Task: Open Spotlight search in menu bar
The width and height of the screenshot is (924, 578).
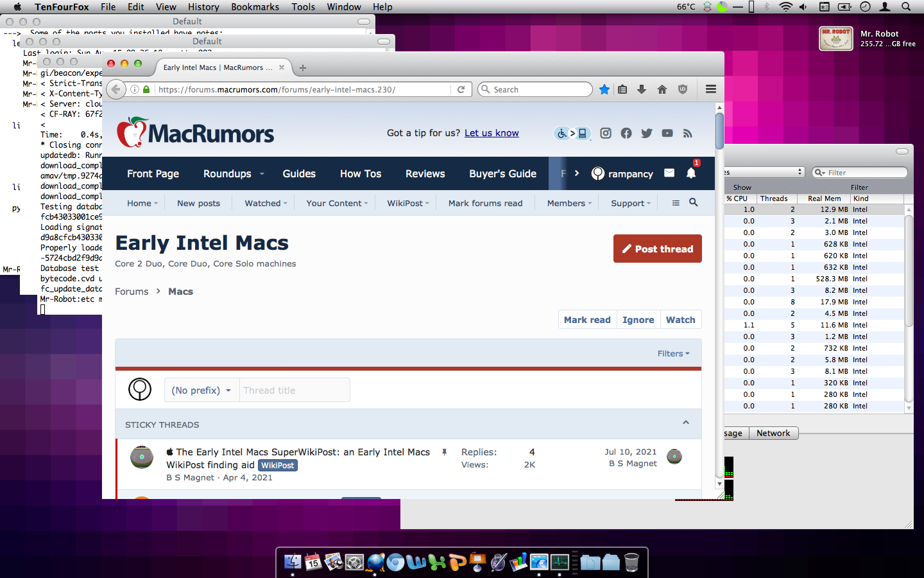Action: click(x=906, y=6)
